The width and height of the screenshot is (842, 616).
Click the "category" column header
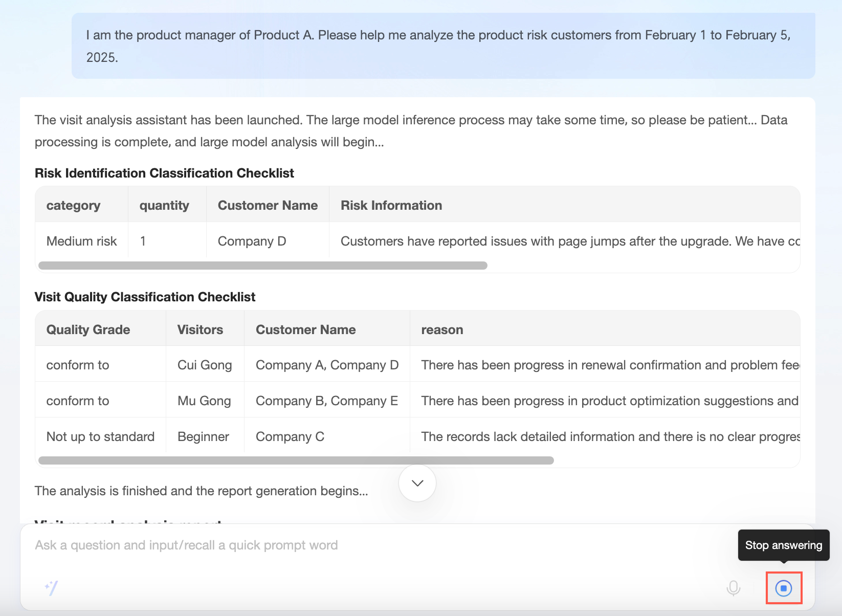pos(73,205)
